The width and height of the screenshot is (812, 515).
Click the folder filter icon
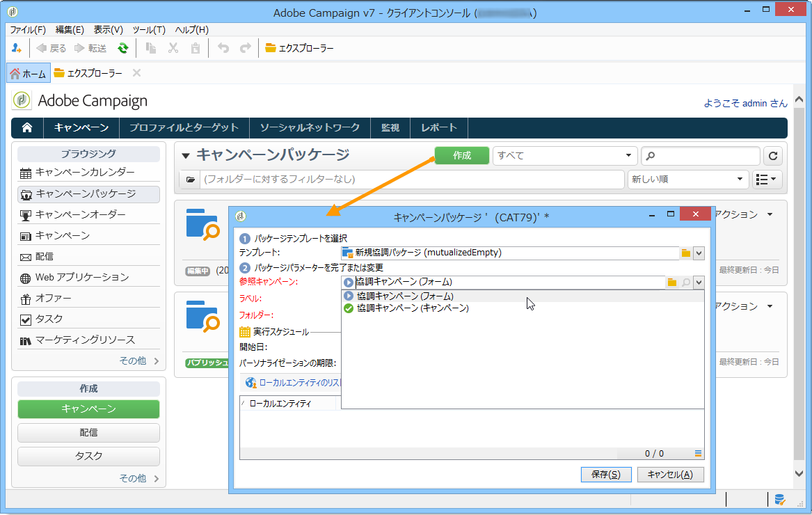coord(190,180)
